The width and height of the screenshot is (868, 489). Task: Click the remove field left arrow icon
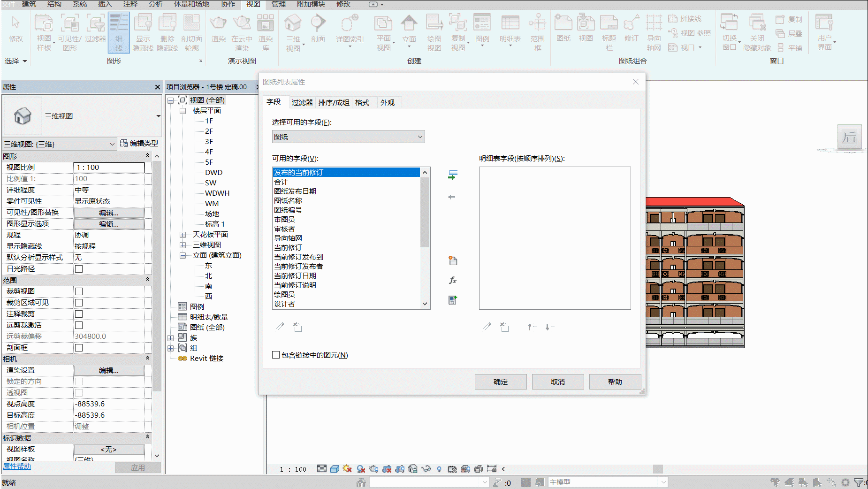pyautogui.click(x=452, y=197)
